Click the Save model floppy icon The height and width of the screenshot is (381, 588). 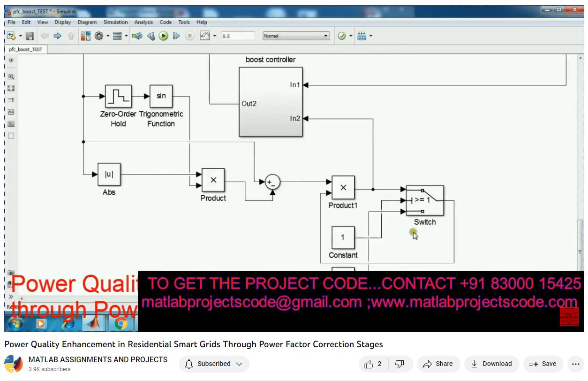(x=30, y=36)
